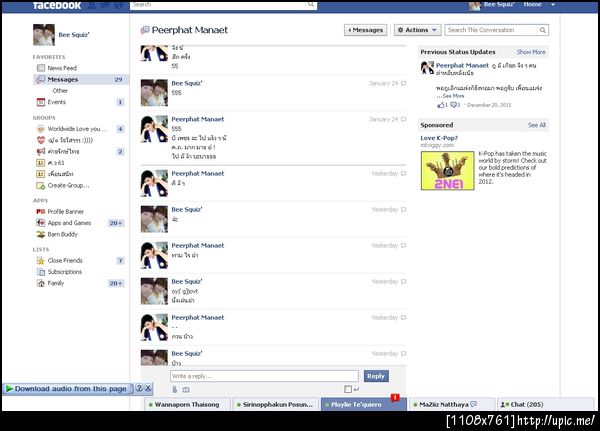
Task: Open the Wannaporn Thaisong chat tab
Action: [188, 404]
